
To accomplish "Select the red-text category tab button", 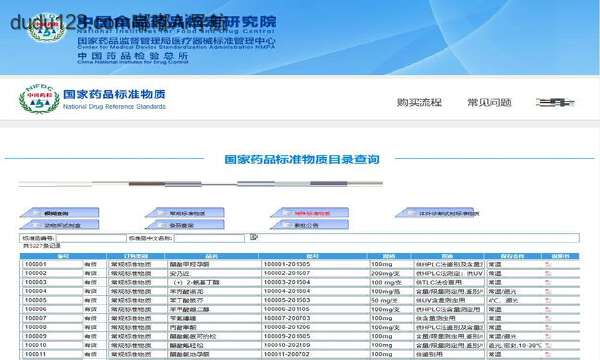I will click(x=310, y=213).
